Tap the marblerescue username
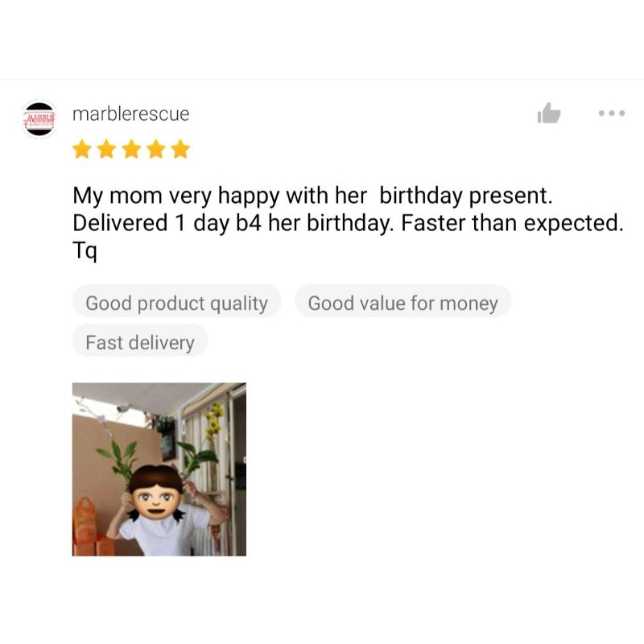The width and height of the screenshot is (644, 644). 131,114
